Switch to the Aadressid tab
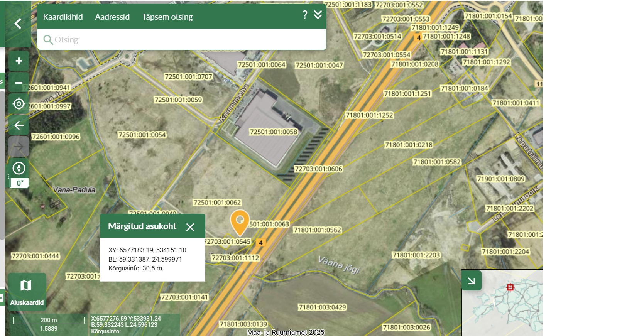644x336 pixels. (x=112, y=17)
